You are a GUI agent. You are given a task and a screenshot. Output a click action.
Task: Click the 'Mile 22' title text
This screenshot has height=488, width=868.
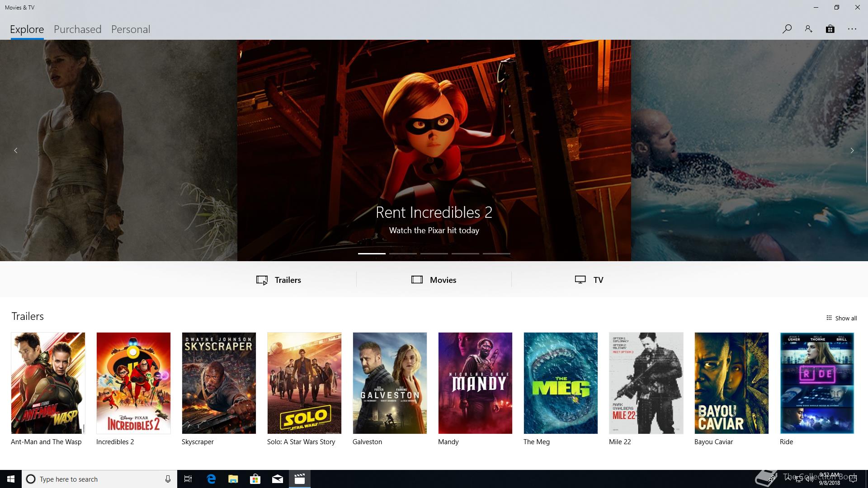tap(620, 442)
